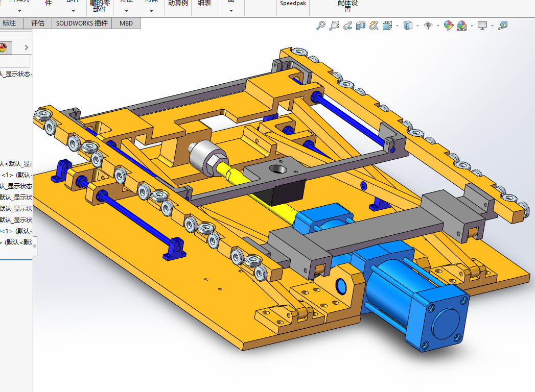The image size is (535, 392).
Task: Click the View Orientation cube icon
Action: [387, 26]
